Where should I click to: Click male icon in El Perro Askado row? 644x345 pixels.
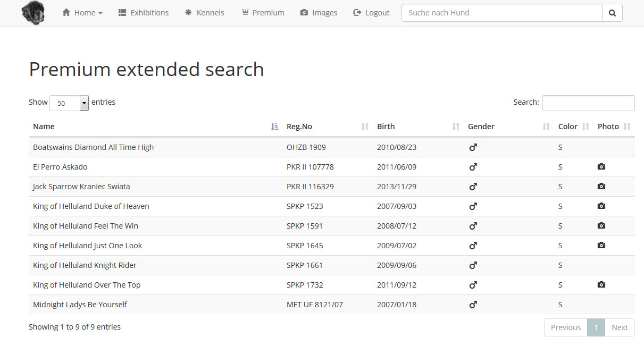(x=473, y=167)
